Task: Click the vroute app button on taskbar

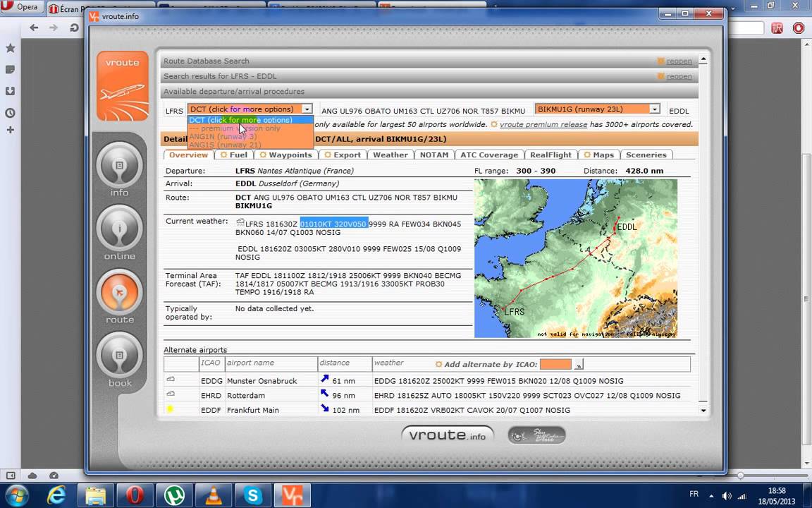Action: (x=292, y=495)
